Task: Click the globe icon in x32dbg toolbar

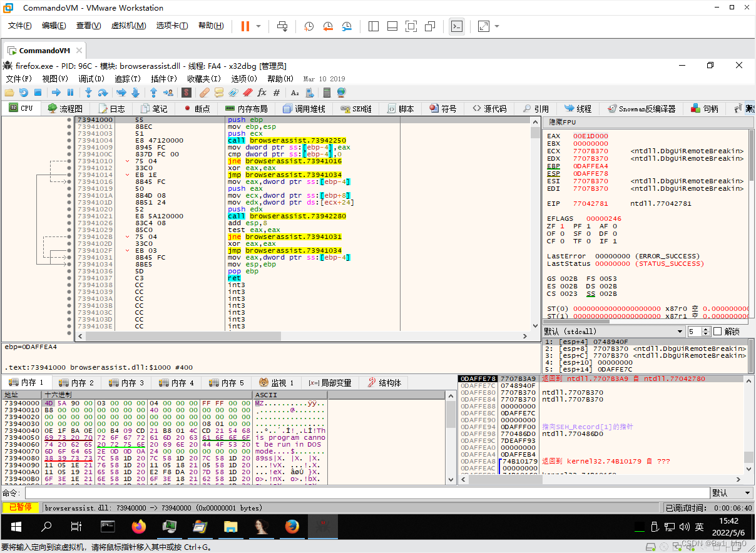Action: (341, 93)
